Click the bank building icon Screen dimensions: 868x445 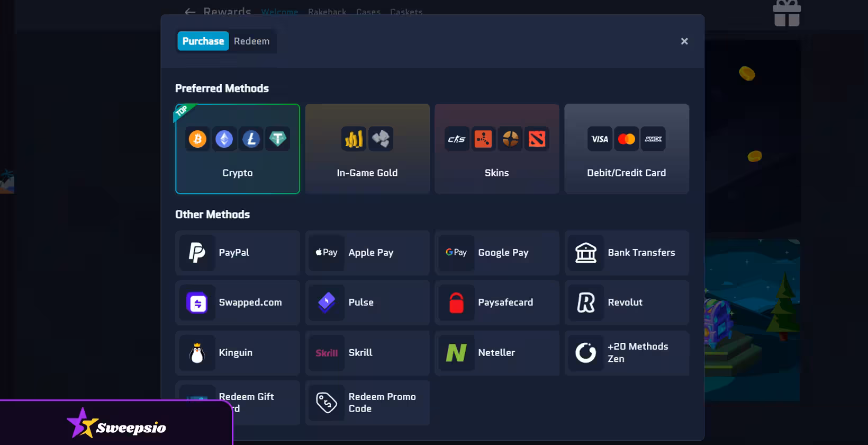pyautogui.click(x=586, y=253)
